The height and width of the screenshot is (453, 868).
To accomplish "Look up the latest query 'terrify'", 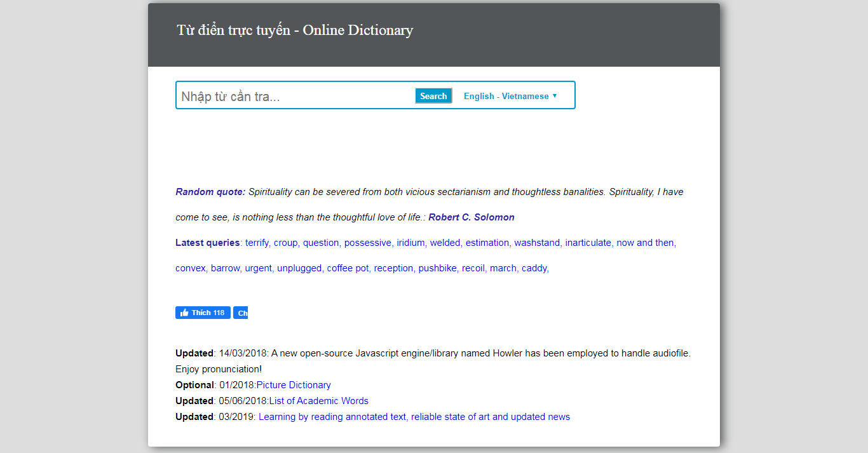I will tap(257, 243).
